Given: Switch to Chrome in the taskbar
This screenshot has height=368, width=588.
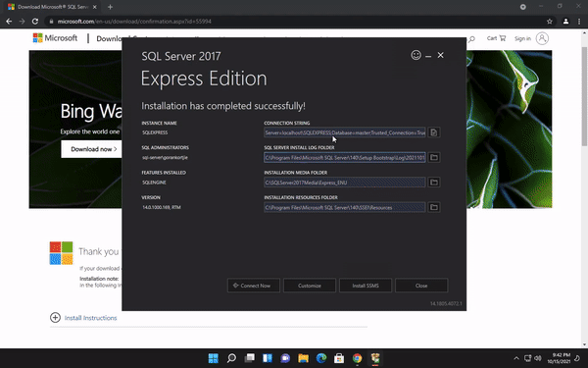Looking at the screenshot, I should [x=357, y=358].
